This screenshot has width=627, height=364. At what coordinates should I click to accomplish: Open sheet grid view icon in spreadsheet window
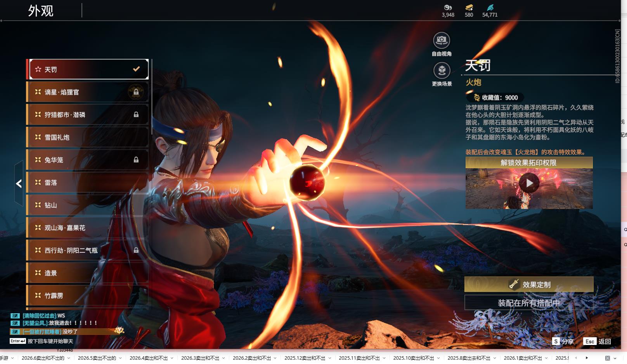tap(608, 358)
